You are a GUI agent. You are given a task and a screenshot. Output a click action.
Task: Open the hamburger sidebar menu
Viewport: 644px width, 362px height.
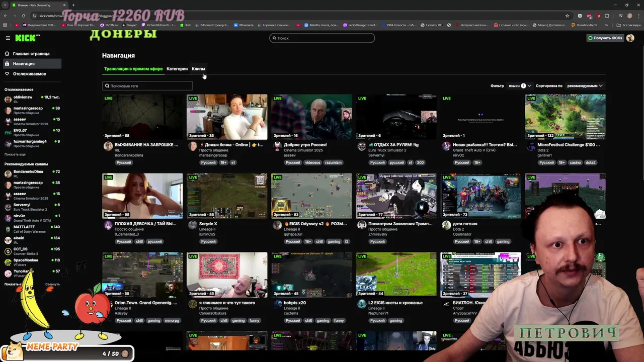coord(8,38)
